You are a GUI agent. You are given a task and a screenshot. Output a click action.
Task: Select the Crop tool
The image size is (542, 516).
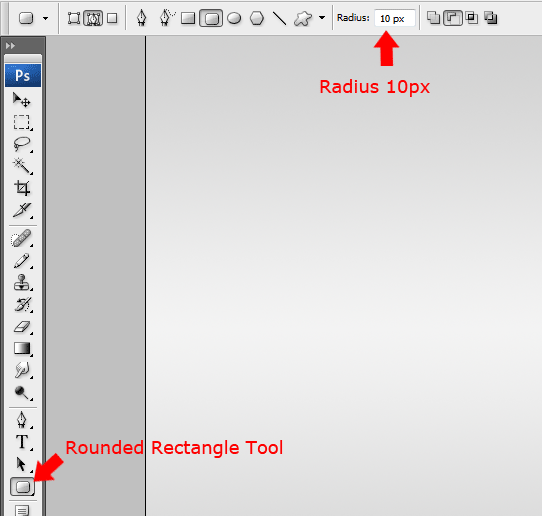[x=22, y=188]
